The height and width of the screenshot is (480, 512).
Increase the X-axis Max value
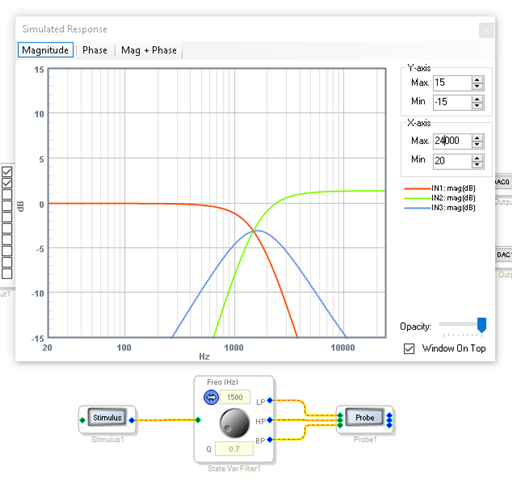[477, 138]
